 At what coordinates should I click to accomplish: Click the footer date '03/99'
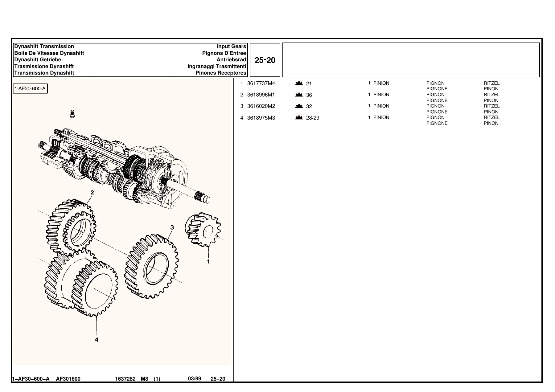coord(195,378)
